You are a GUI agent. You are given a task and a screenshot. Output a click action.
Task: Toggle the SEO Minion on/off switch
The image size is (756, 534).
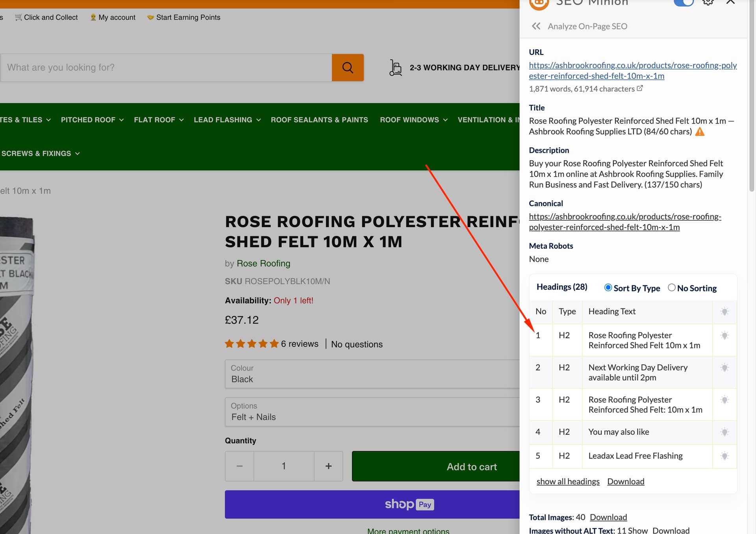684,2
